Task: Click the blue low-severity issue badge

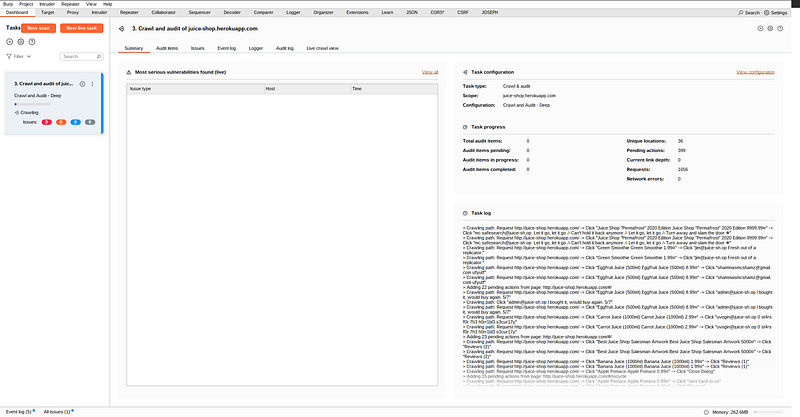Action: click(76, 122)
